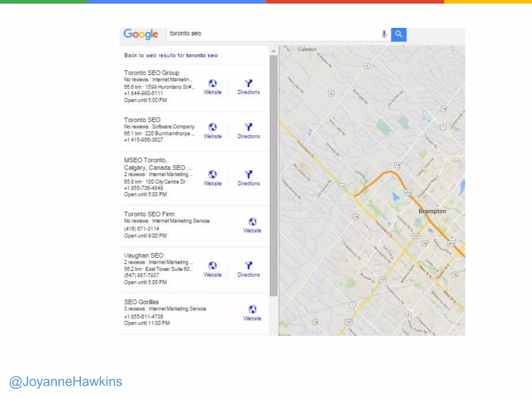532x399 pixels.
Task: Select the SEO Gorillas listing title
Action: [x=141, y=302]
